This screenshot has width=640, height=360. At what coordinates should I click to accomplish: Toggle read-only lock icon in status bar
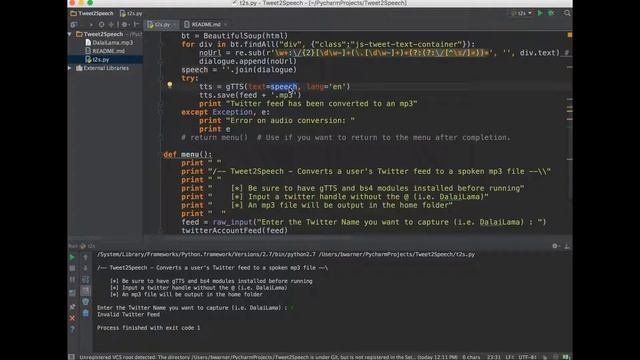click(x=545, y=357)
